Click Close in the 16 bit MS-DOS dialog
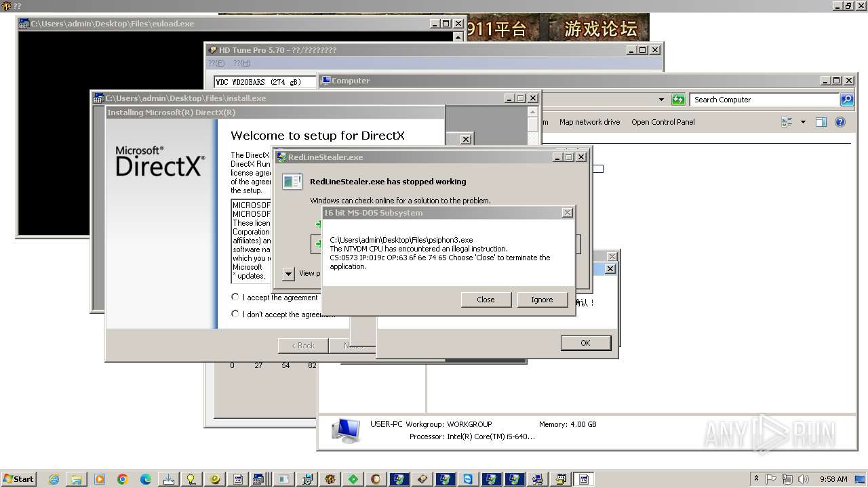868x488 pixels. coord(486,300)
